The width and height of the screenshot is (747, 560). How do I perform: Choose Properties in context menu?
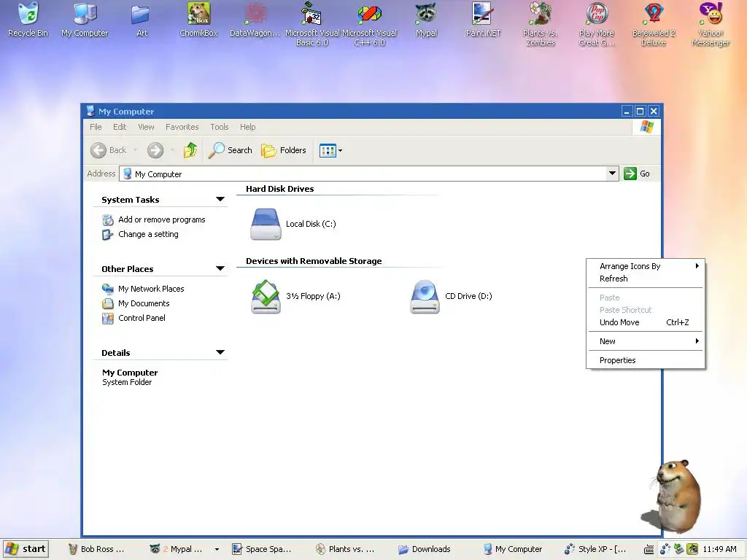[x=645, y=360]
